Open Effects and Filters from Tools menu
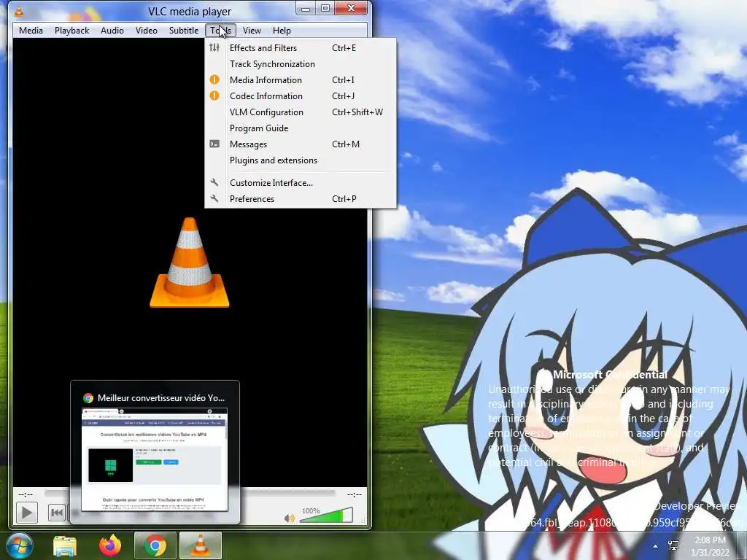747x560 pixels. pos(300,47)
